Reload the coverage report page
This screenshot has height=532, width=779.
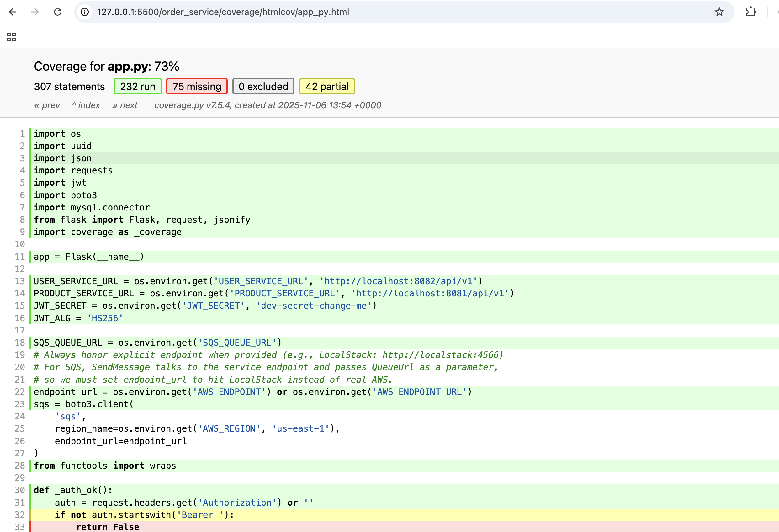click(x=58, y=12)
